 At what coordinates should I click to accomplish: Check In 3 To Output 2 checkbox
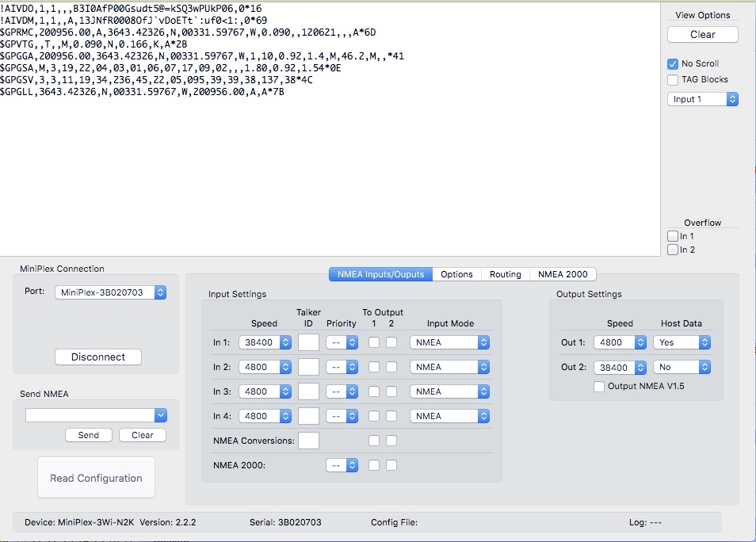point(391,391)
